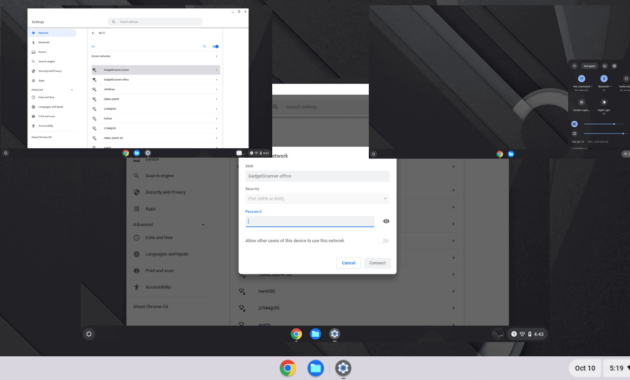Go back from the Wi-Fi page in the small Settings window

point(93,33)
